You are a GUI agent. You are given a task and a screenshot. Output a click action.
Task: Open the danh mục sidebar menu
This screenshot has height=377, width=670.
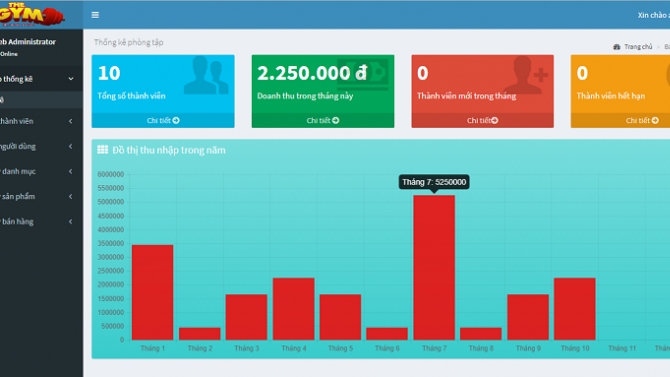41,171
